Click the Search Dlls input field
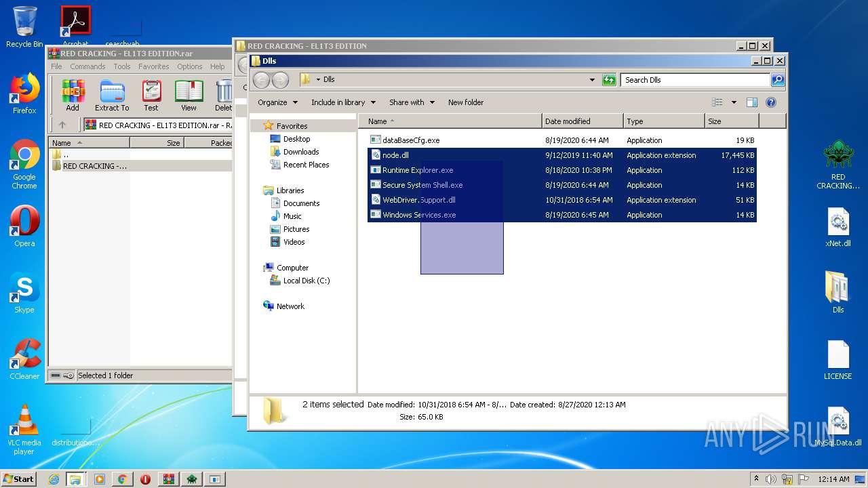 [696, 80]
